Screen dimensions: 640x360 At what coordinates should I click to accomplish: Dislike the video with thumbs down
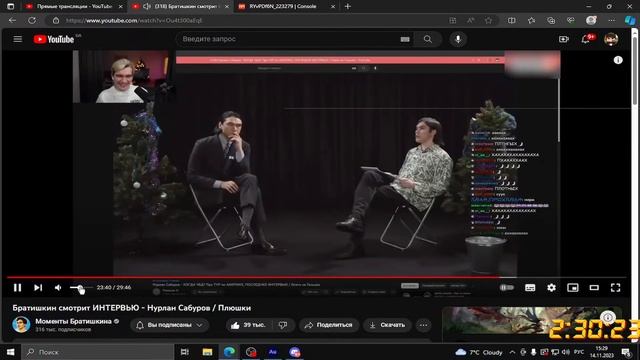click(x=283, y=325)
